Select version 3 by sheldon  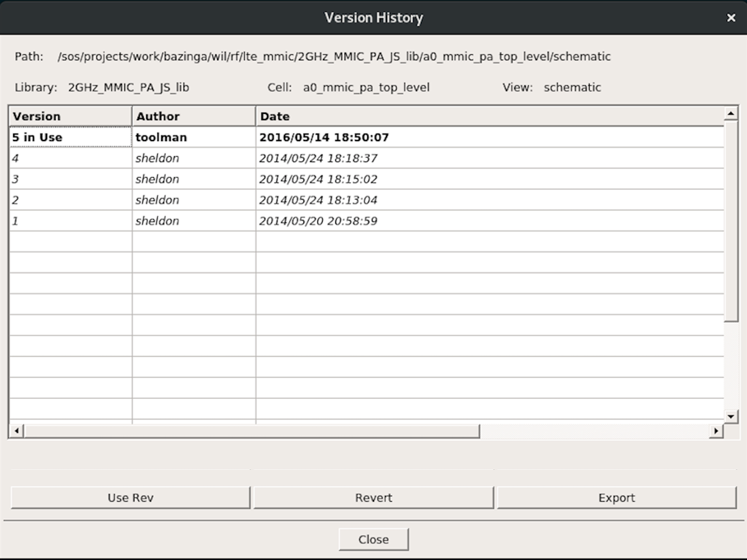(x=70, y=179)
